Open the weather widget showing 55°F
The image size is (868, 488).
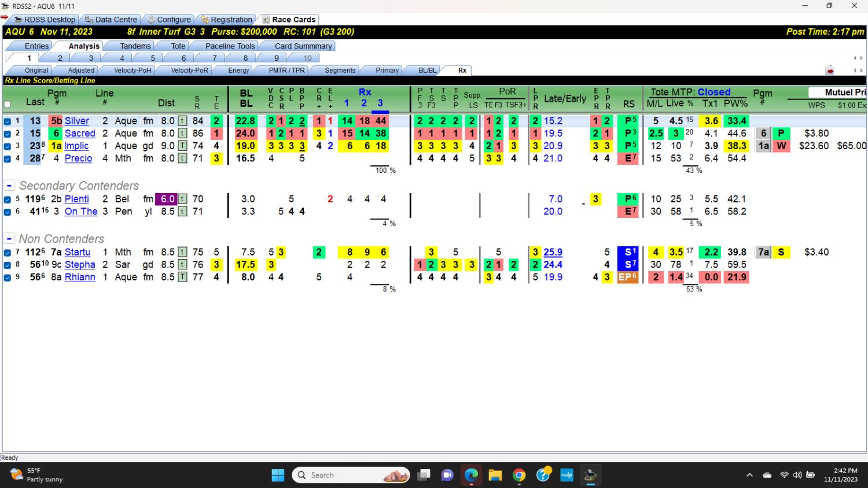(38, 475)
